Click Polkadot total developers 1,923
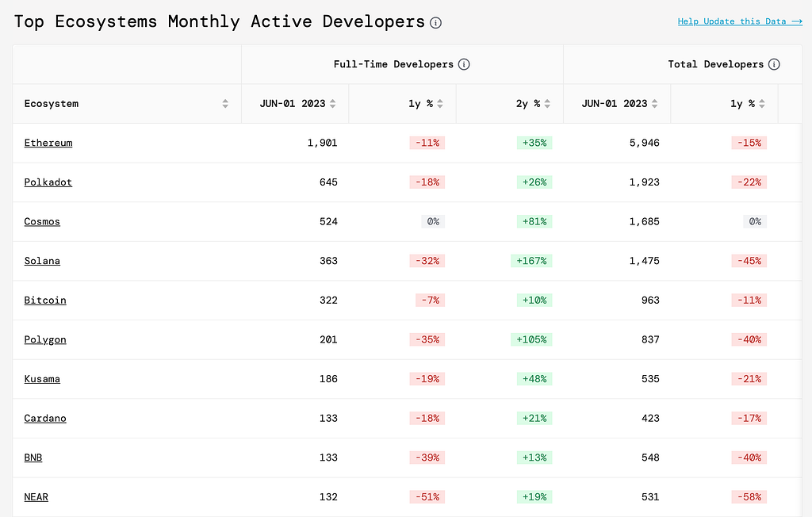This screenshot has height=517, width=812. point(644,182)
